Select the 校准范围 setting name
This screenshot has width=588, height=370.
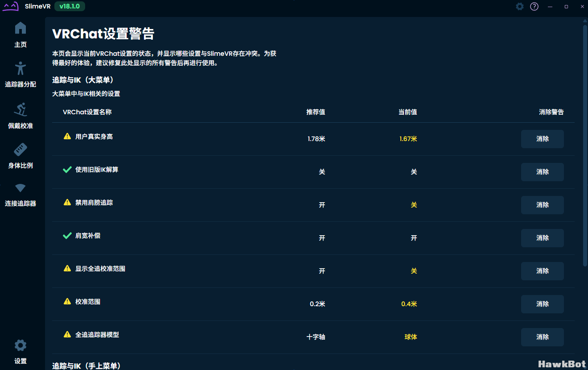click(88, 302)
